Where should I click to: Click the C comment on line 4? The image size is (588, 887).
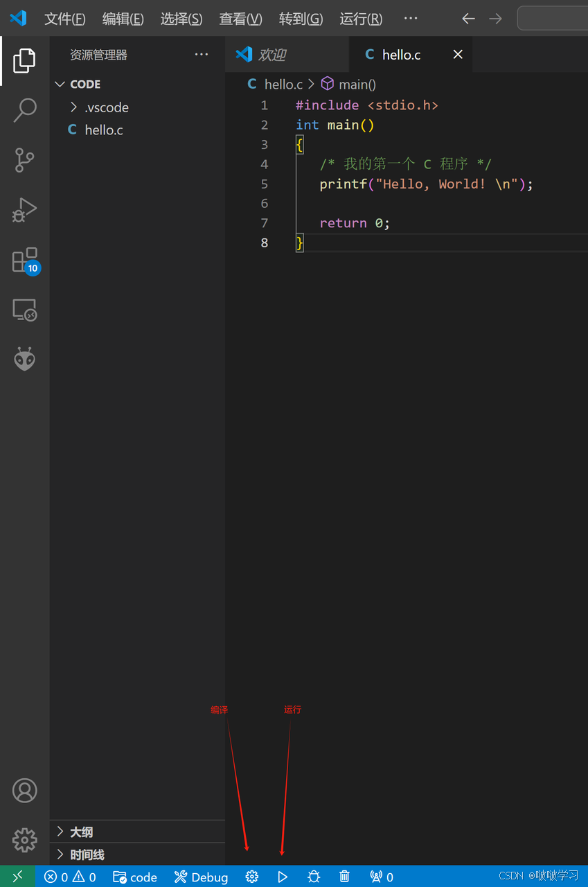(406, 164)
